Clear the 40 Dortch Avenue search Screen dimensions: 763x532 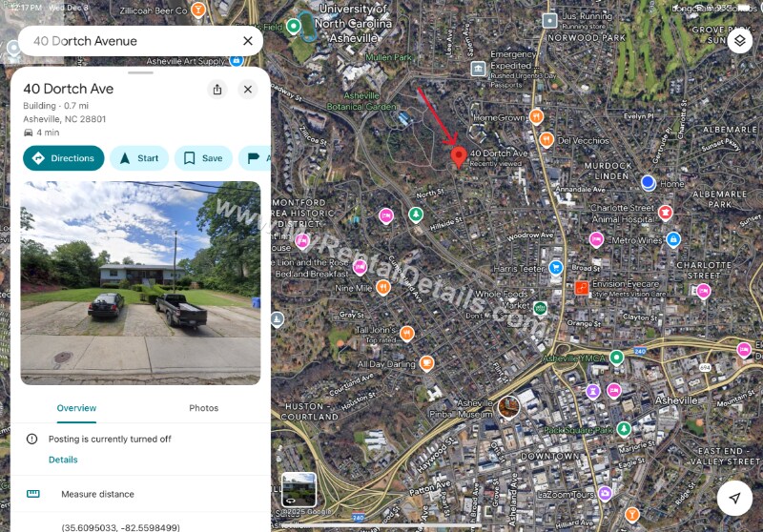click(248, 41)
